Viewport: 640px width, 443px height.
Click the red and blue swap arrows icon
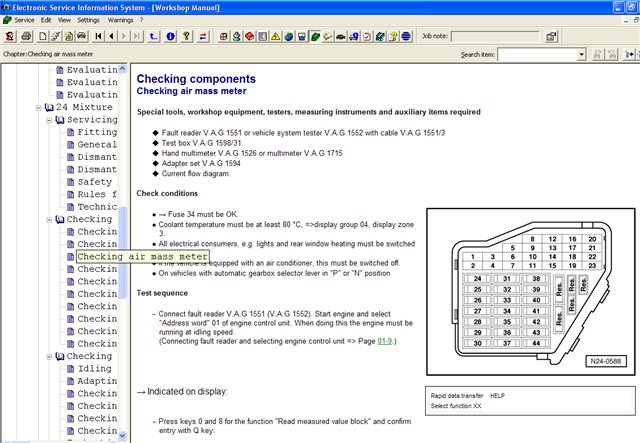pyautogui.click(x=203, y=36)
